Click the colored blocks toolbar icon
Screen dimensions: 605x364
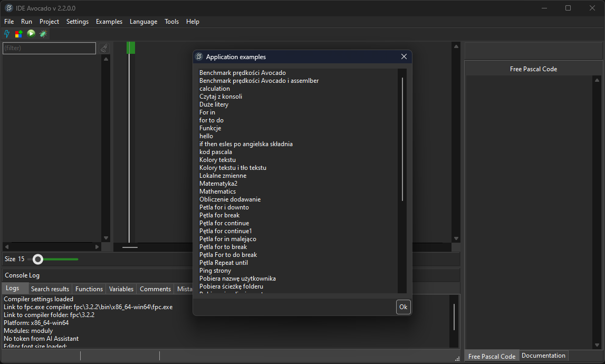18,34
